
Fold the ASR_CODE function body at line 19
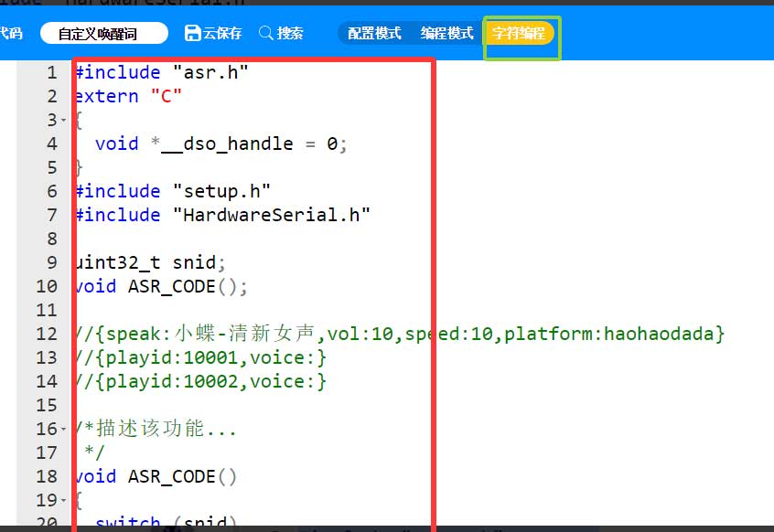pyautogui.click(x=63, y=501)
